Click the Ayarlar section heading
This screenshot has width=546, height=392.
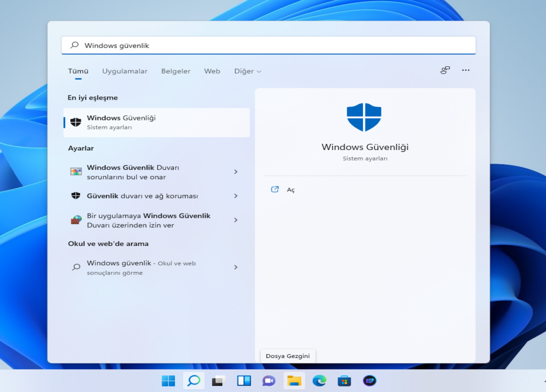pyautogui.click(x=81, y=148)
